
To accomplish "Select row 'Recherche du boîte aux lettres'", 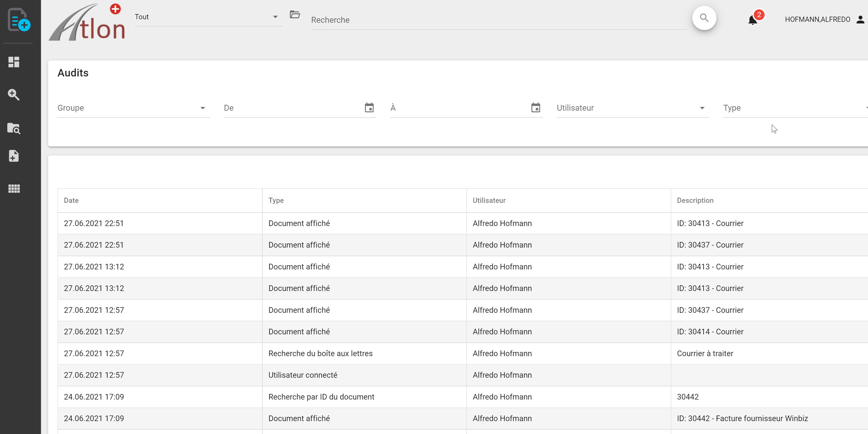I will tap(463, 354).
